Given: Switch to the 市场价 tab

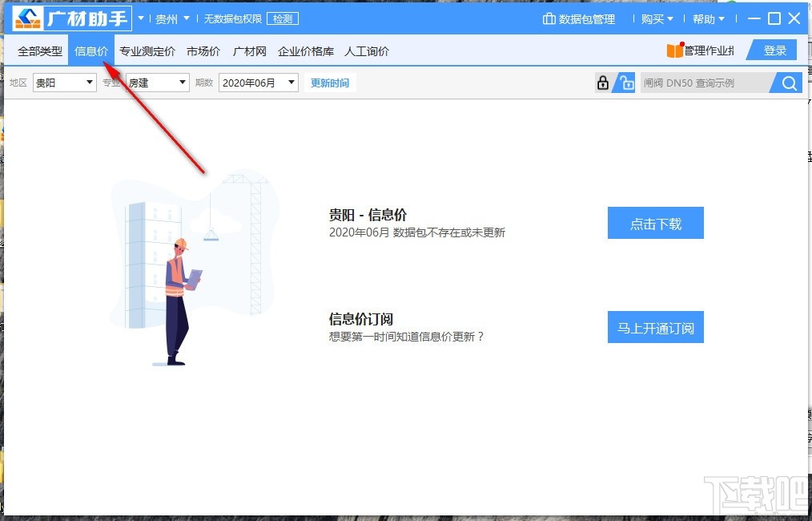Looking at the screenshot, I should point(203,50).
